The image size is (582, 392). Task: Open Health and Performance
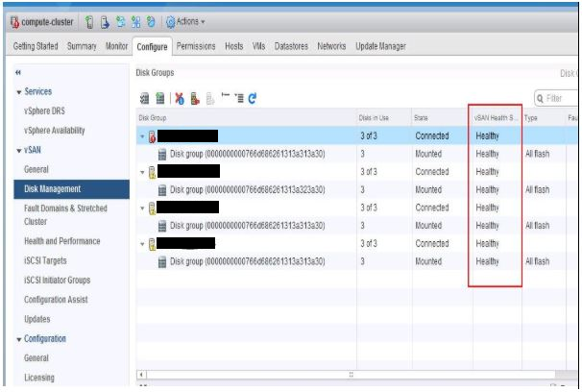click(62, 241)
